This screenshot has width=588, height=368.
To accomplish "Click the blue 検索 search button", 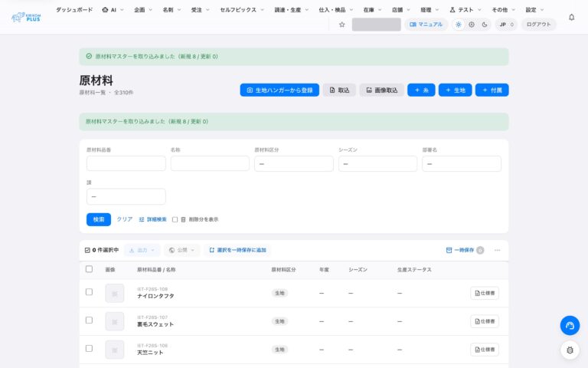I will (99, 220).
